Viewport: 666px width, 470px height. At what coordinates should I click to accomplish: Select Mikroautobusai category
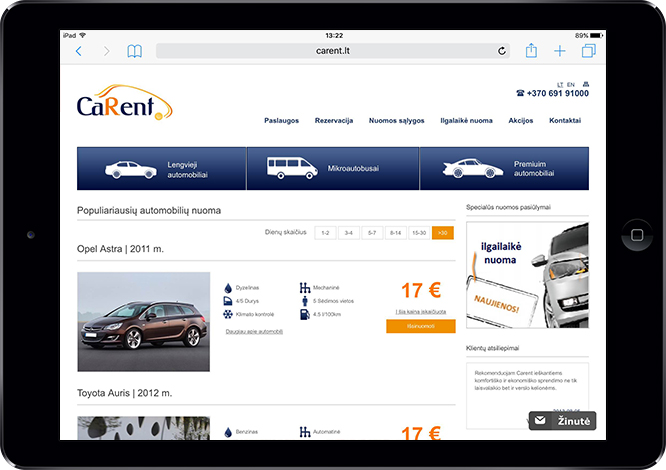(x=333, y=169)
